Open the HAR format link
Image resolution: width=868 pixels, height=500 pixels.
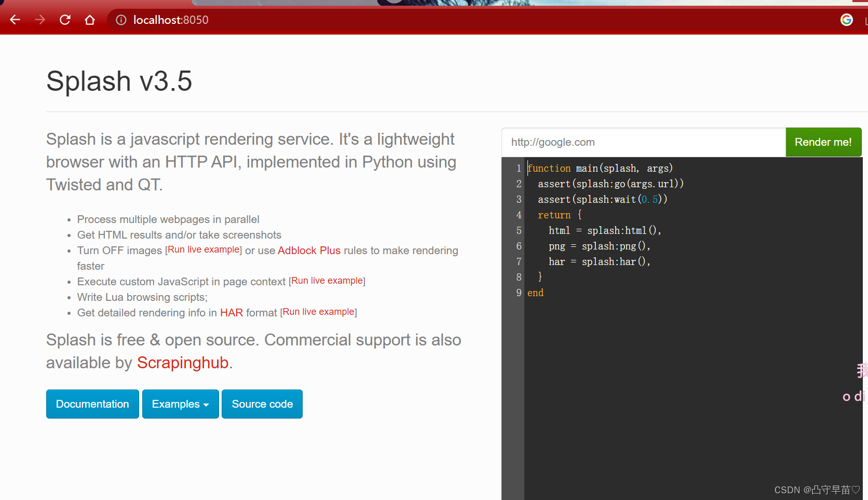232,313
